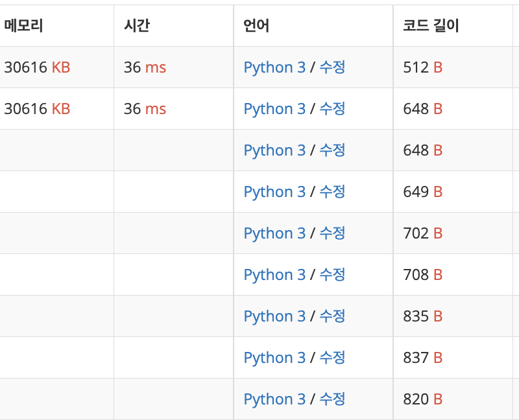Select 30616 KB memory in 512 B row

pos(37,67)
